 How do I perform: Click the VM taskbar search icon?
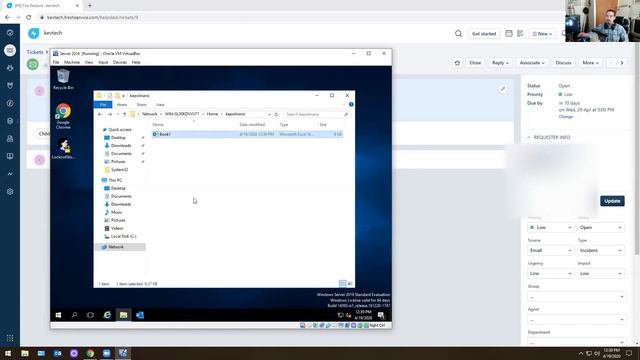74,315
